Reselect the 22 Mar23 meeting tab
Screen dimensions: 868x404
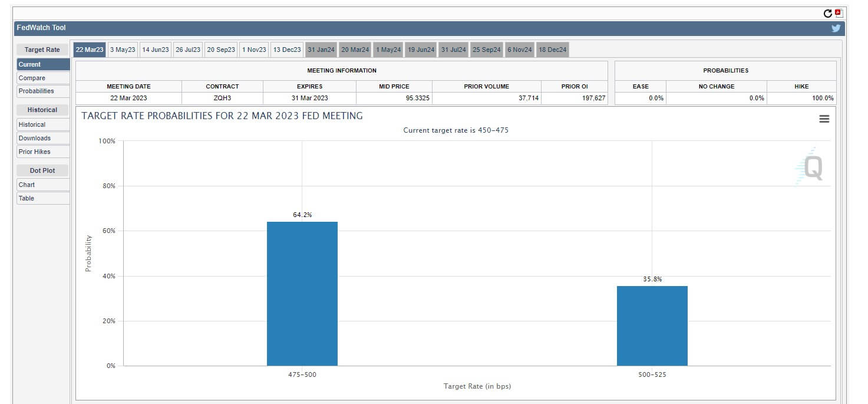pos(89,50)
